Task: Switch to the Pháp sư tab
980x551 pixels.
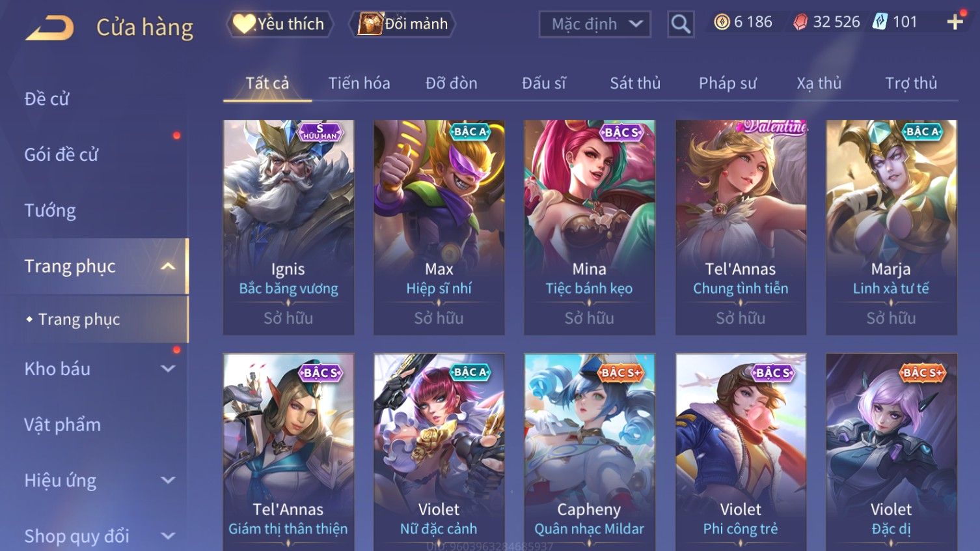Action: (x=728, y=83)
